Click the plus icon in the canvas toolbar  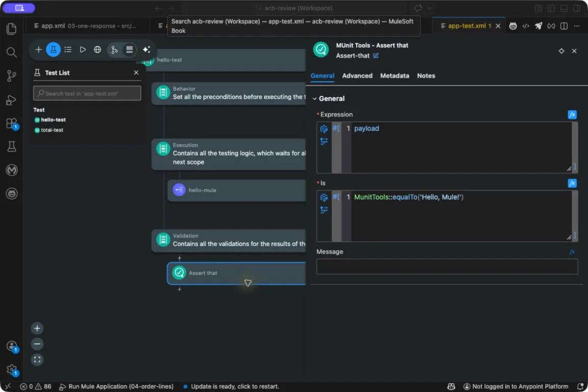[38, 50]
